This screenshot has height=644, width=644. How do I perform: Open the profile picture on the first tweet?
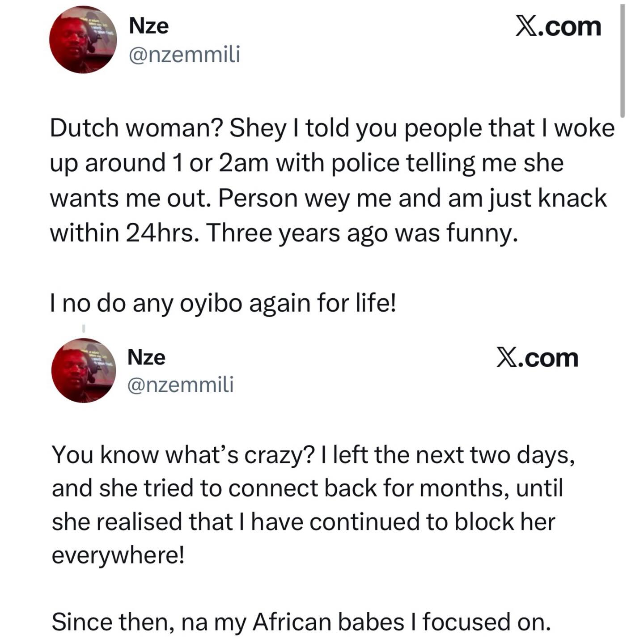[x=83, y=40]
